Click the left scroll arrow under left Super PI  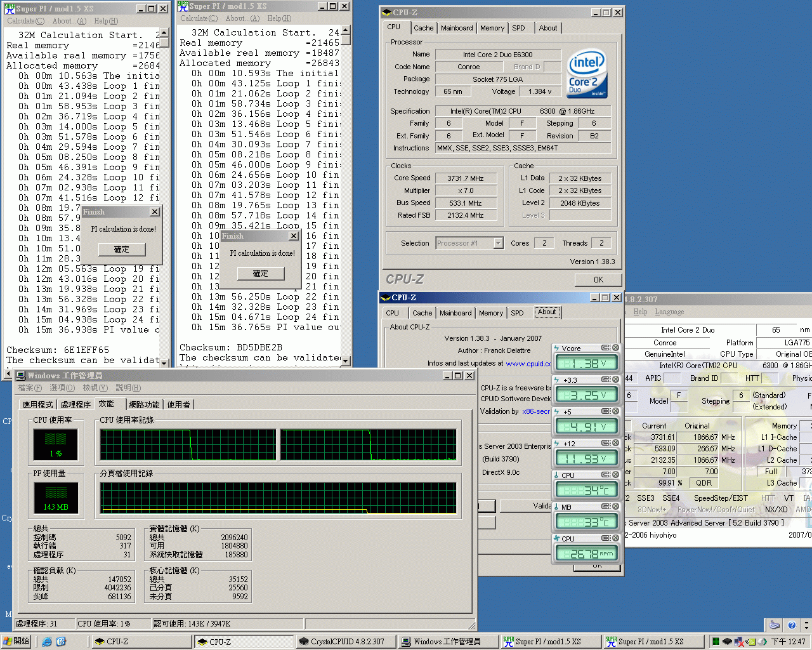click(8, 375)
